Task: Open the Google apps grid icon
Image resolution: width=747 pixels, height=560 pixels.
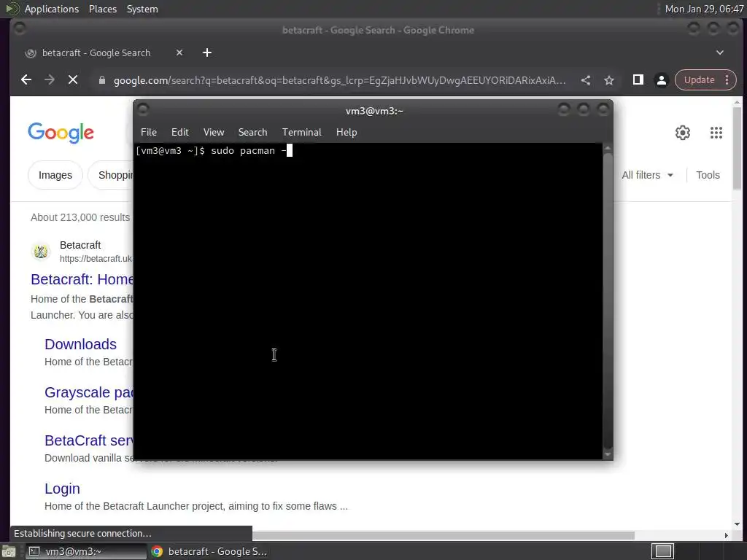Action: click(x=716, y=133)
